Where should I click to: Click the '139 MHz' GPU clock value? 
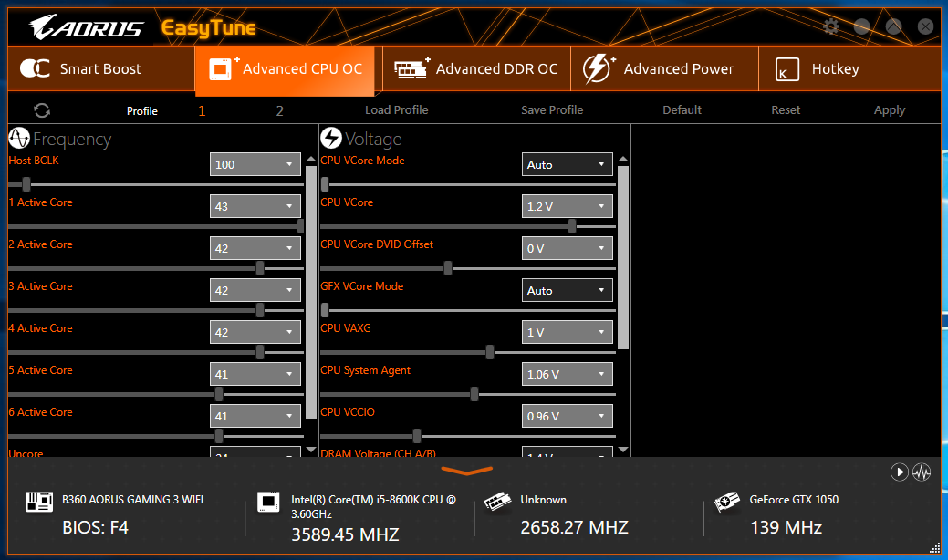click(786, 527)
